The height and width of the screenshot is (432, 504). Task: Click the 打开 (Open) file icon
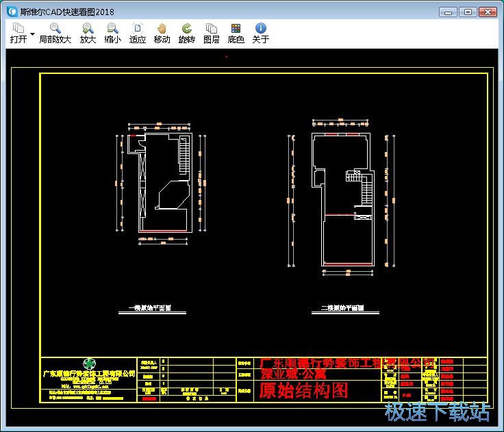(x=18, y=29)
